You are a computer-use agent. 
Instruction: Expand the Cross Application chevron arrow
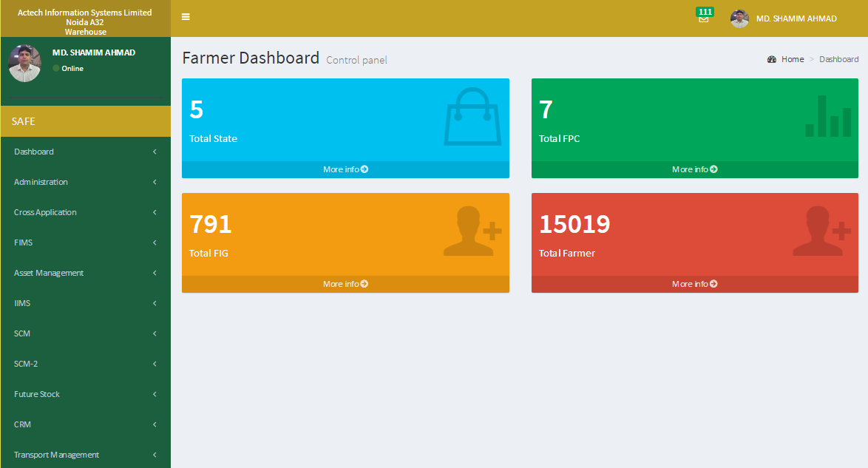155,212
